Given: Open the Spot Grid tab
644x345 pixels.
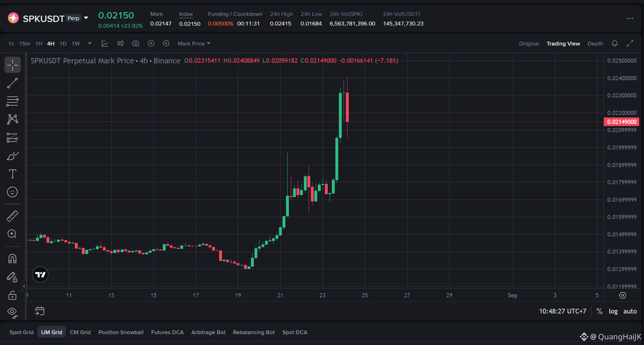Looking at the screenshot, I should click(21, 332).
